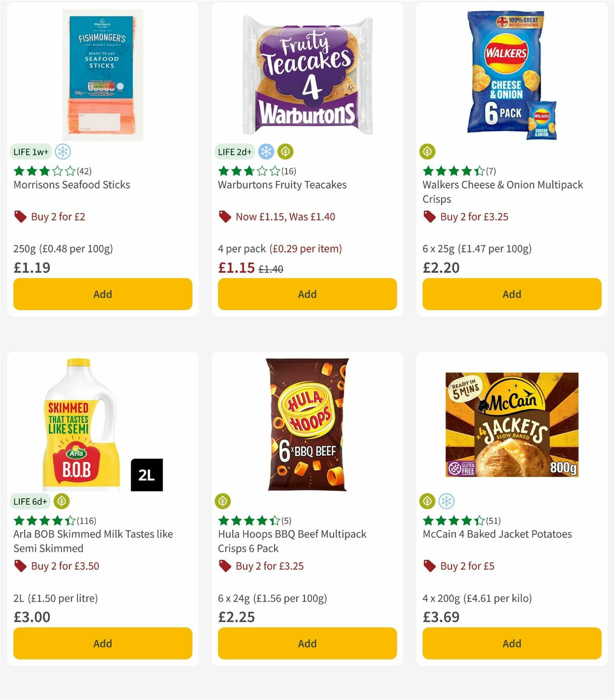This screenshot has width=615, height=700.
Task: Add Morrisons Seafood Sticks to the basket
Action: (102, 294)
